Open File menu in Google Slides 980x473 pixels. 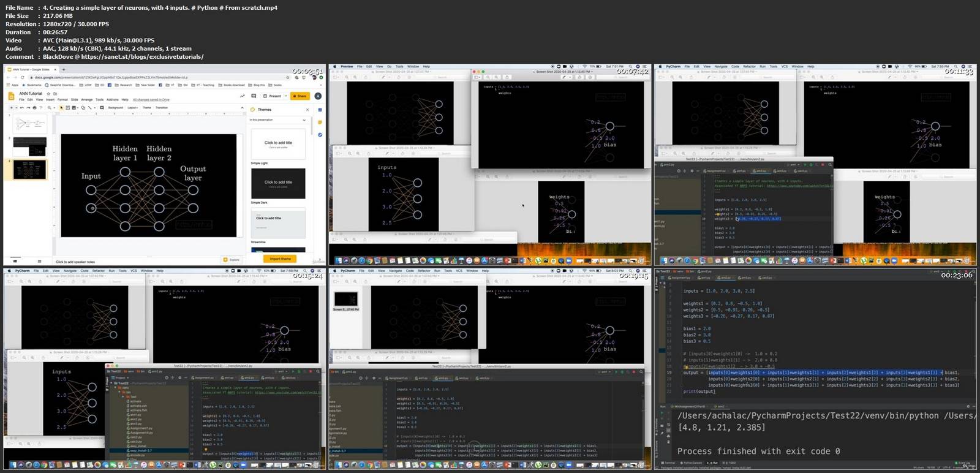tap(21, 100)
